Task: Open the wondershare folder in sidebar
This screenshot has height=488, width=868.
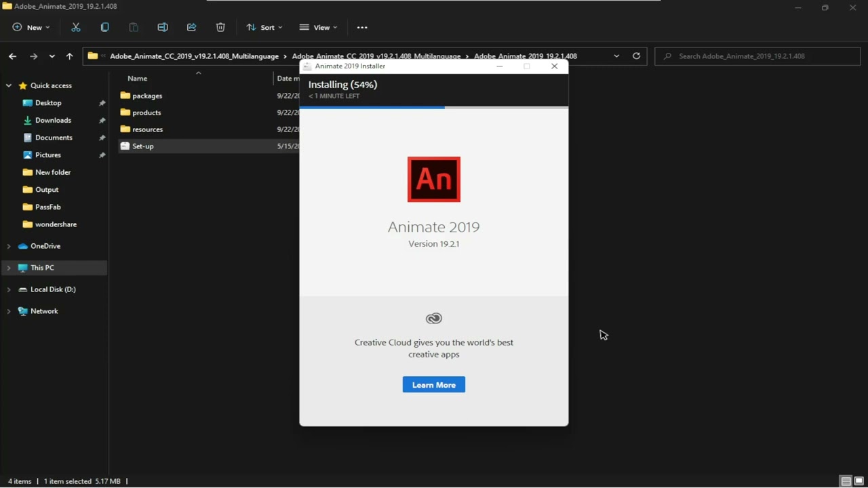Action: [x=56, y=224]
